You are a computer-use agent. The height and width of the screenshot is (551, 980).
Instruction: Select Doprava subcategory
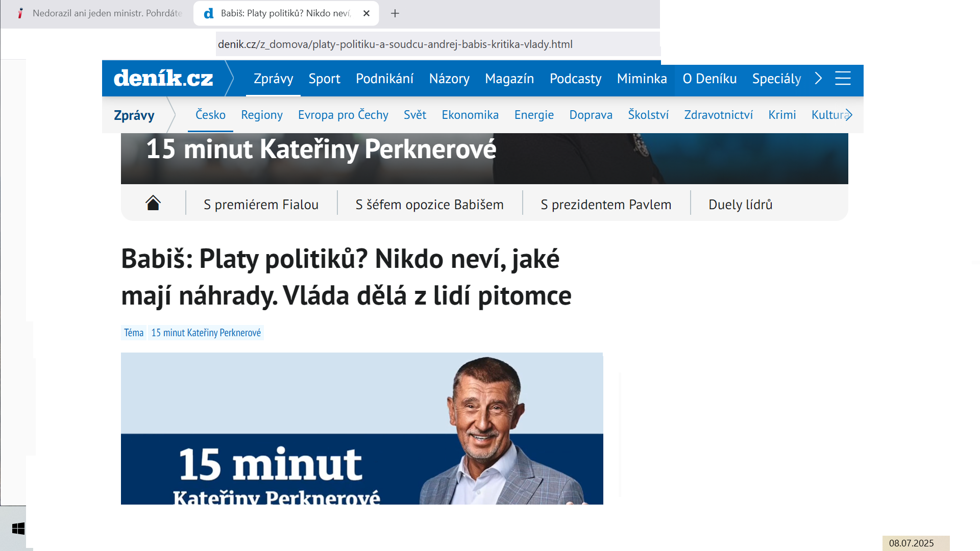click(x=591, y=115)
